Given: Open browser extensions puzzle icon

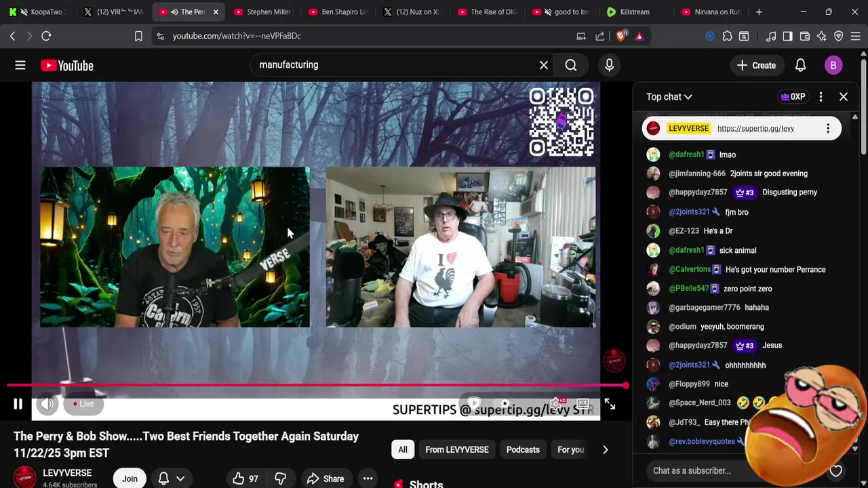Looking at the screenshot, I should pos(727,36).
